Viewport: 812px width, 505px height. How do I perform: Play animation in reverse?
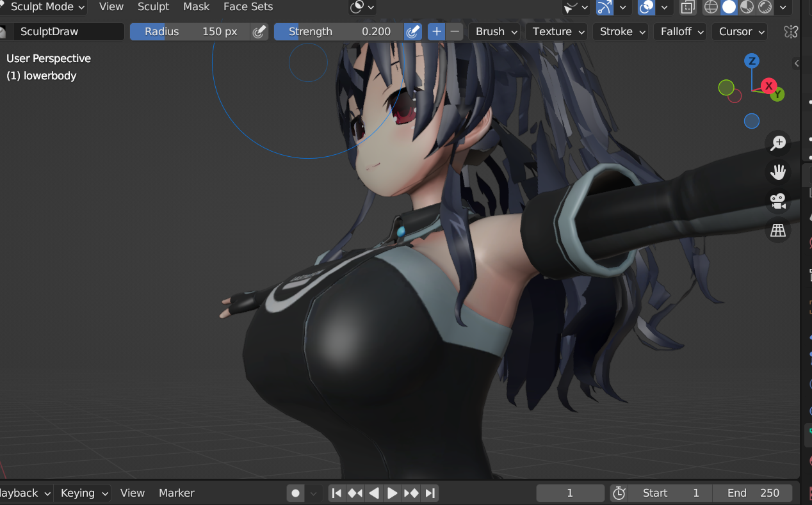point(374,493)
